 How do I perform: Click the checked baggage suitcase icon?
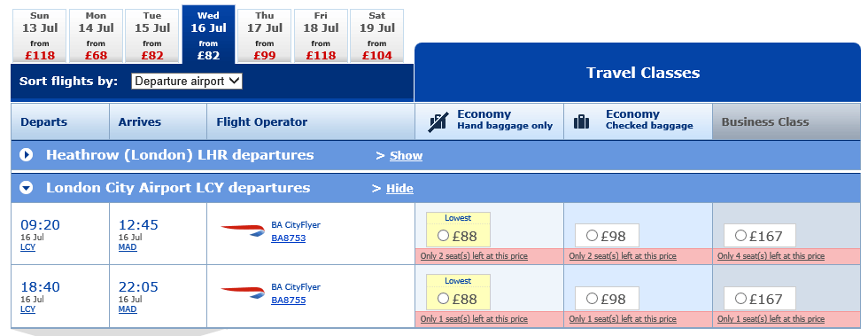click(x=581, y=121)
